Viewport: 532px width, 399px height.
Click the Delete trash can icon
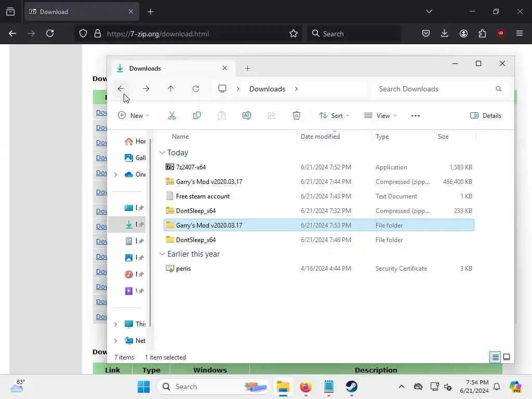pos(297,116)
